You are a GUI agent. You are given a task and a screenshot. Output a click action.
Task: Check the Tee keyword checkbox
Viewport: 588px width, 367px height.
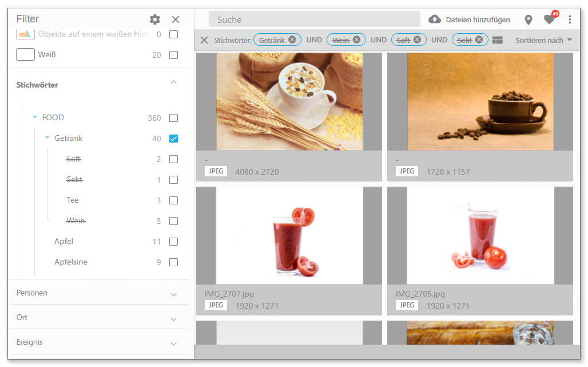point(174,200)
